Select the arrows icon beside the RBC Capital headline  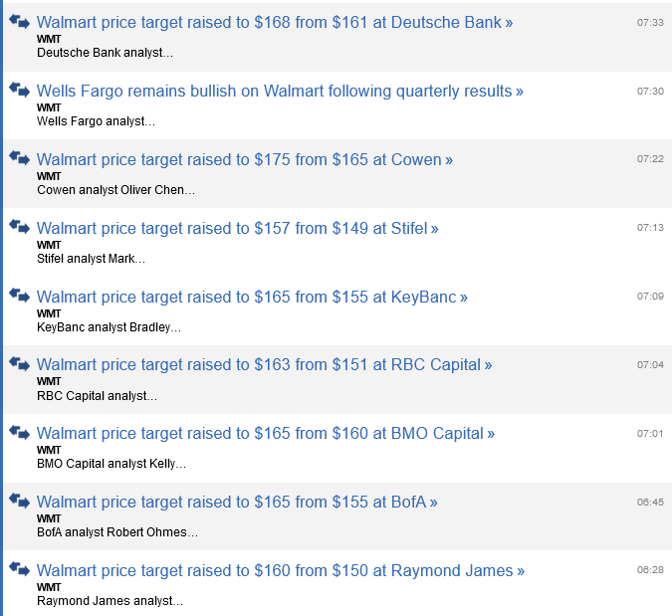20,363
